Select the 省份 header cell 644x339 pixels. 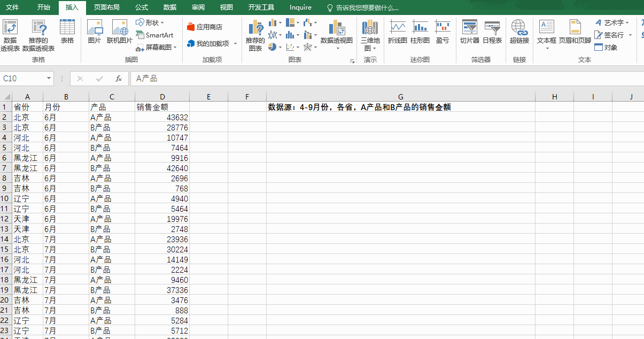[27, 107]
